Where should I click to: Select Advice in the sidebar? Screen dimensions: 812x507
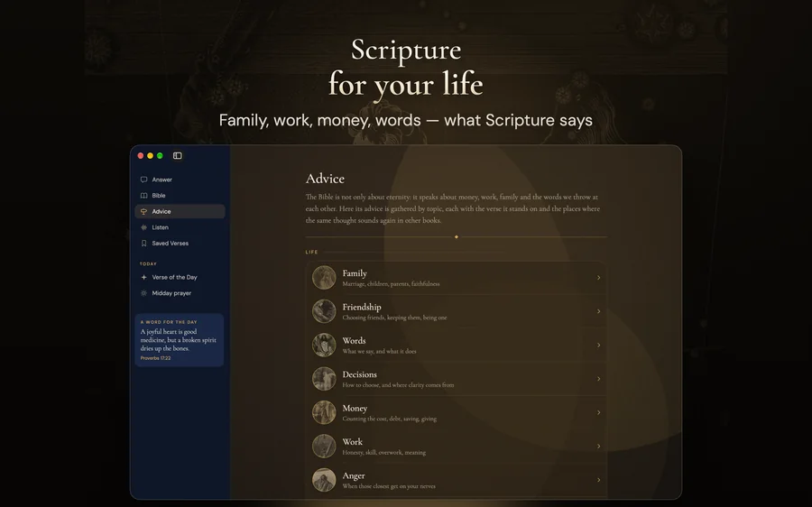point(180,211)
